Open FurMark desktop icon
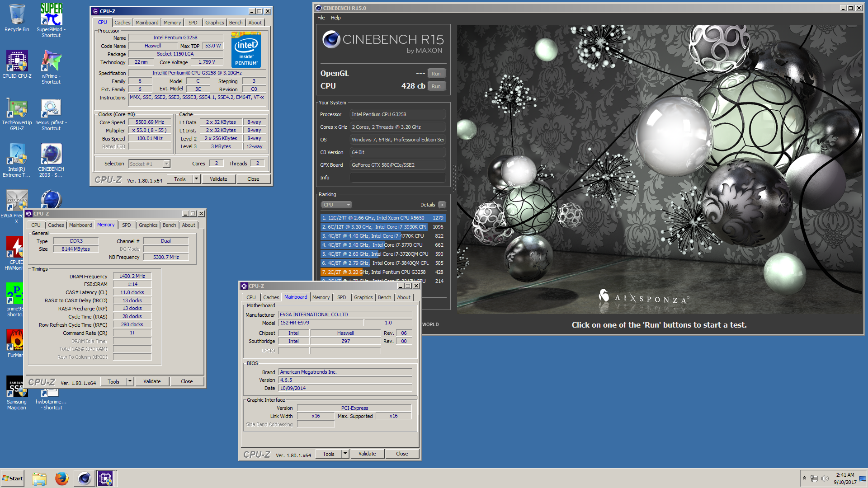Image resolution: width=868 pixels, height=488 pixels. tap(15, 343)
